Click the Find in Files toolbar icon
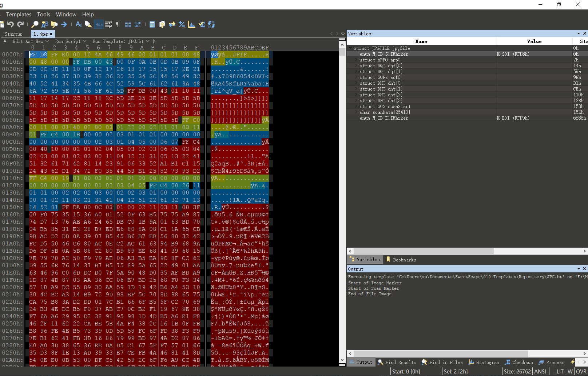 pyautogui.click(x=54, y=24)
